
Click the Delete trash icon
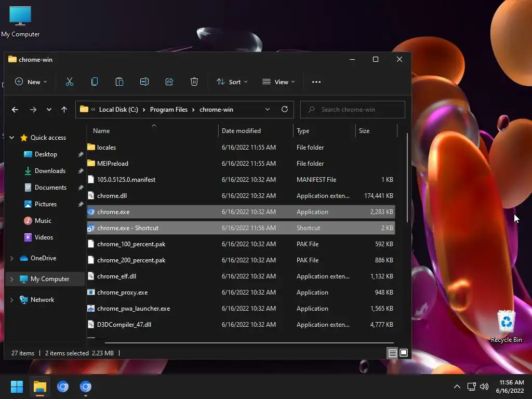click(194, 82)
